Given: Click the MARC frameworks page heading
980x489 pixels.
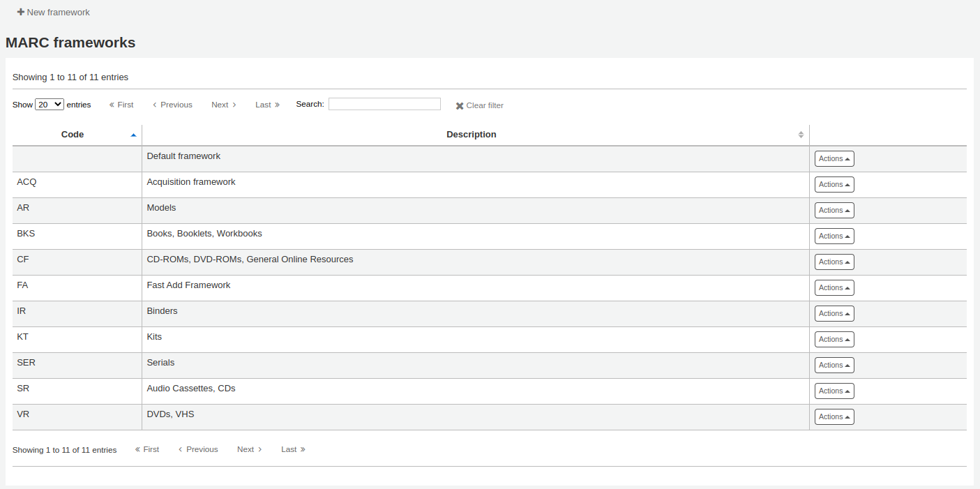Looking at the screenshot, I should pyautogui.click(x=70, y=43).
